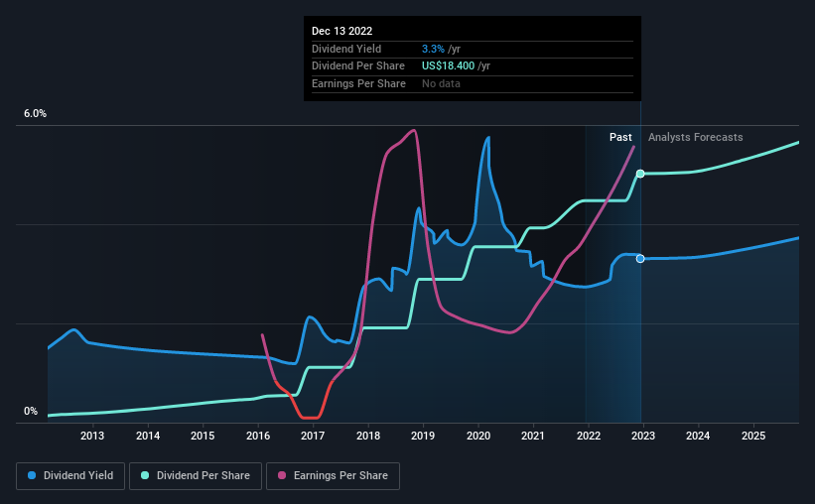Click the Past label on chart
Image resolution: width=815 pixels, height=504 pixels.
620,137
